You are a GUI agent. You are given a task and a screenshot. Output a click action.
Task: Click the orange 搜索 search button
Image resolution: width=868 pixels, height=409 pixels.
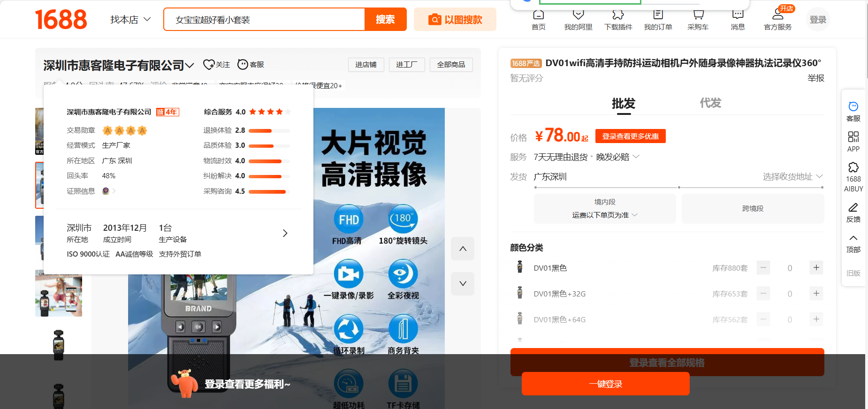click(x=385, y=20)
